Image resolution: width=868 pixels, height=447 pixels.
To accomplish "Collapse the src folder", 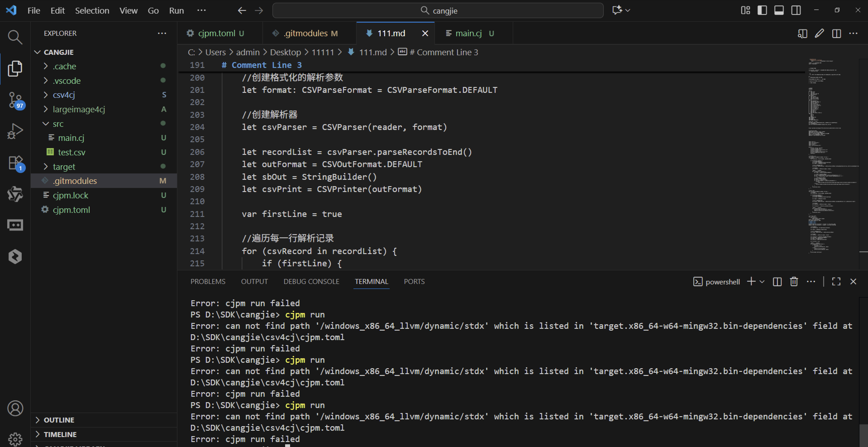I will coord(58,124).
